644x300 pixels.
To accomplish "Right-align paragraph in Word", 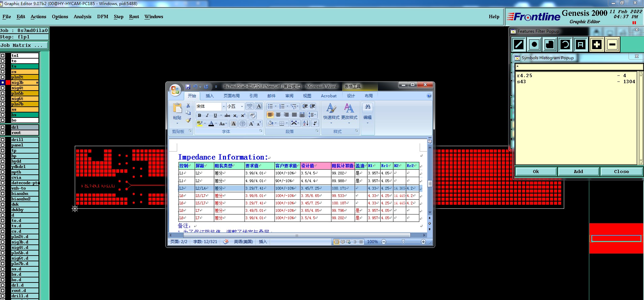I will (x=286, y=115).
